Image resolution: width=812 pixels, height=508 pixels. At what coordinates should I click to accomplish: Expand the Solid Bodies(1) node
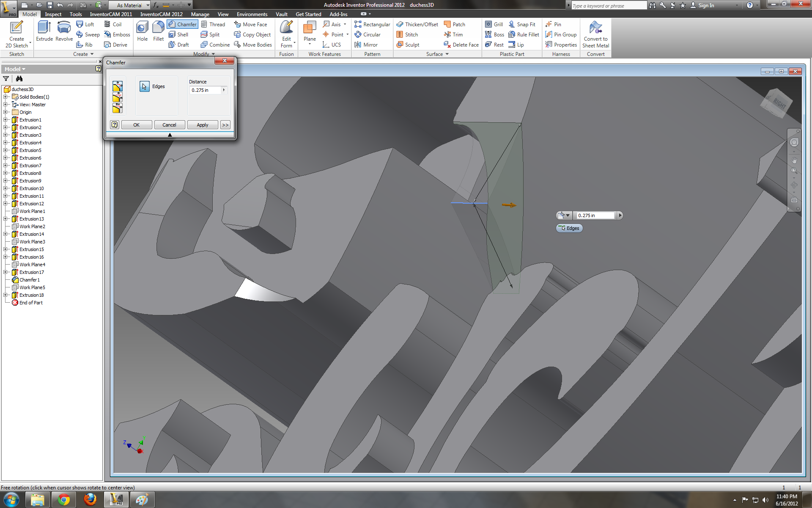click(x=5, y=97)
